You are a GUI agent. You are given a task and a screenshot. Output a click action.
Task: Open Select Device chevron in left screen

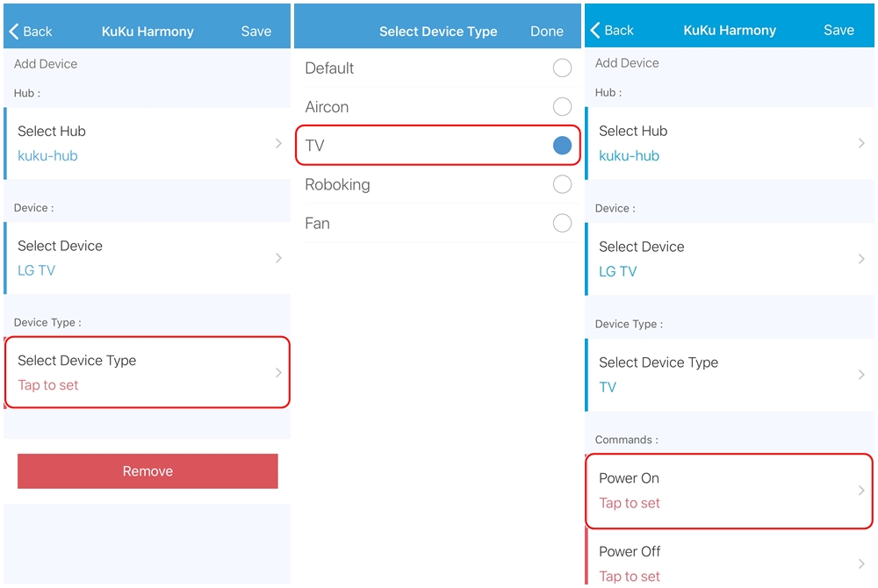[x=278, y=258]
